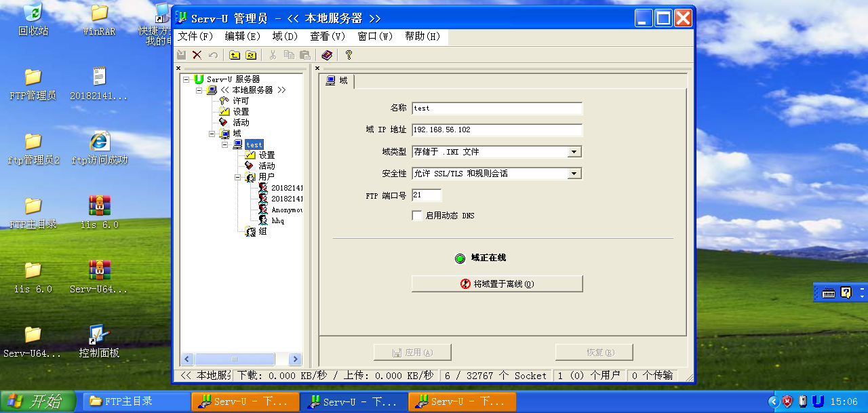The image size is (868, 413).
Task: Click the Serv-U tray icon
Action: point(818,401)
